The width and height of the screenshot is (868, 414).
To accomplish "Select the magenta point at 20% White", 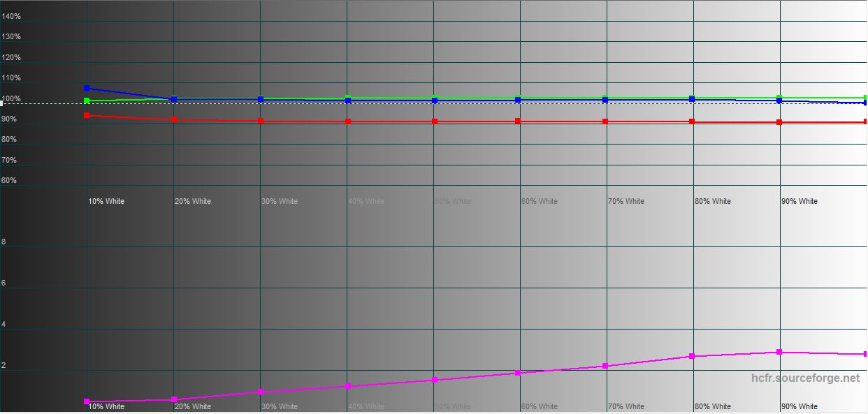I will click(174, 399).
